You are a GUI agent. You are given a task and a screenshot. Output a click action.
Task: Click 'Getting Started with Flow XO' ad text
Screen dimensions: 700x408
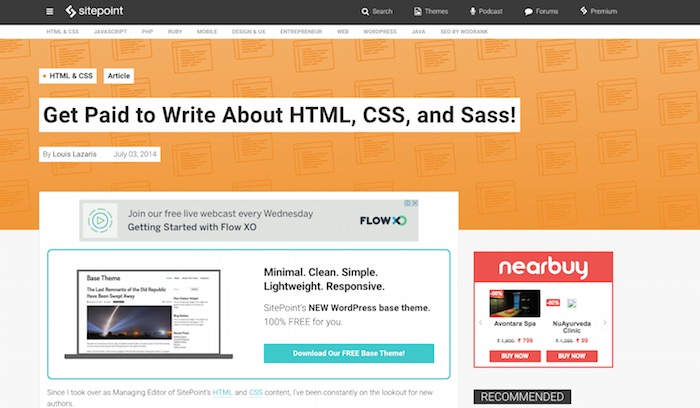point(192,227)
